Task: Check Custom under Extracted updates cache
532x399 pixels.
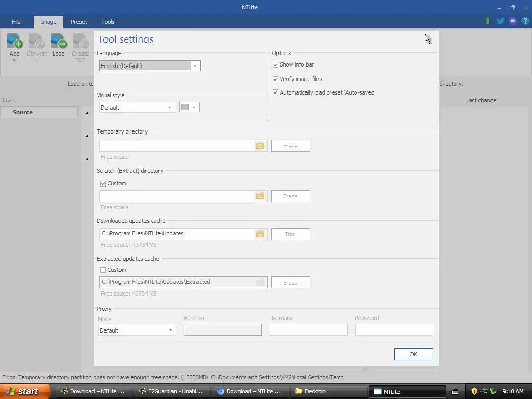Action: pyautogui.click(x=103, y=270)
